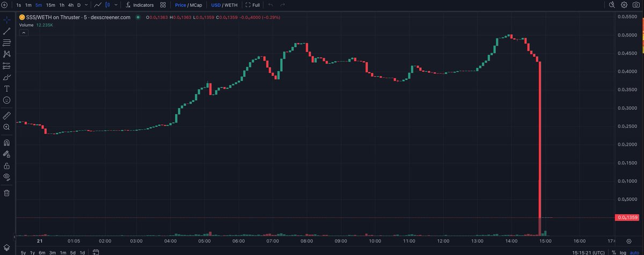
Task: Open the Indicators dialog
Action: click(x=139, y=5)
